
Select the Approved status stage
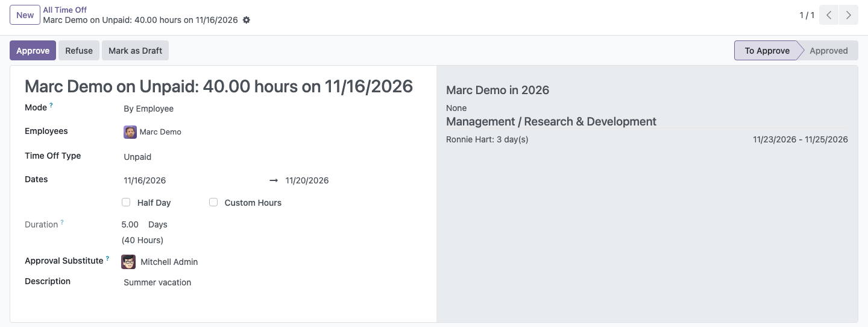[829, 51]
